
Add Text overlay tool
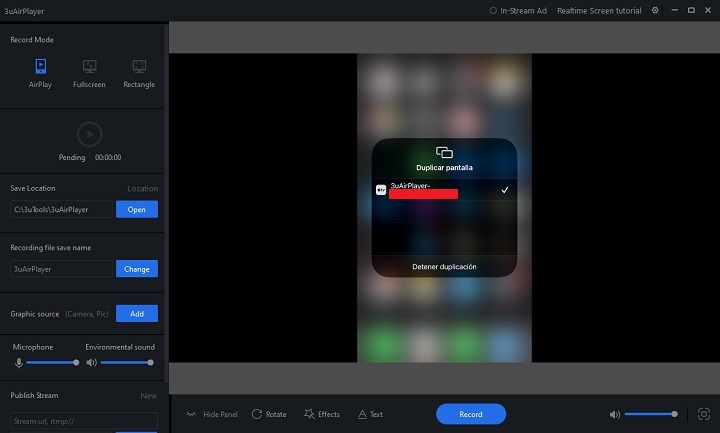click(x=370, y=414)
